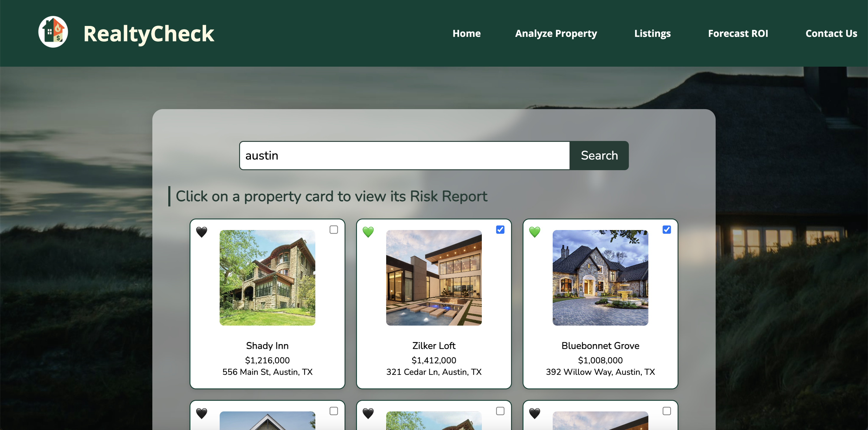Navigate to Forecast ROI

(x=738, y=33)
